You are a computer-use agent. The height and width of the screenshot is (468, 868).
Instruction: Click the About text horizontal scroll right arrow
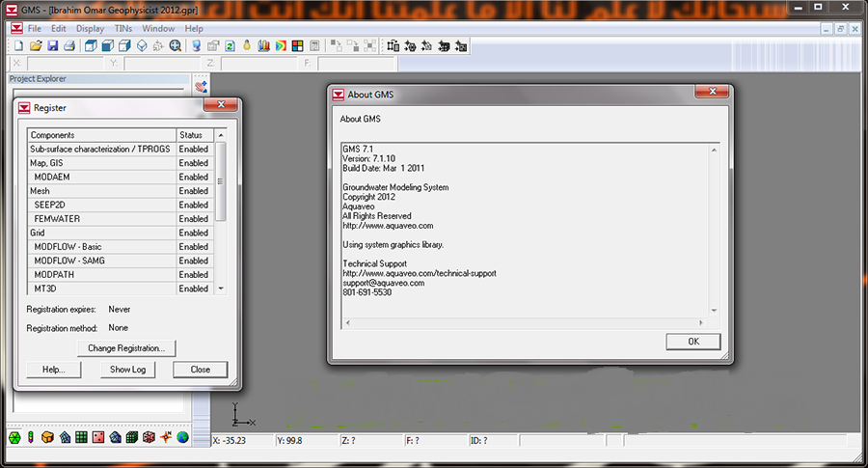(x=701, y=322)
